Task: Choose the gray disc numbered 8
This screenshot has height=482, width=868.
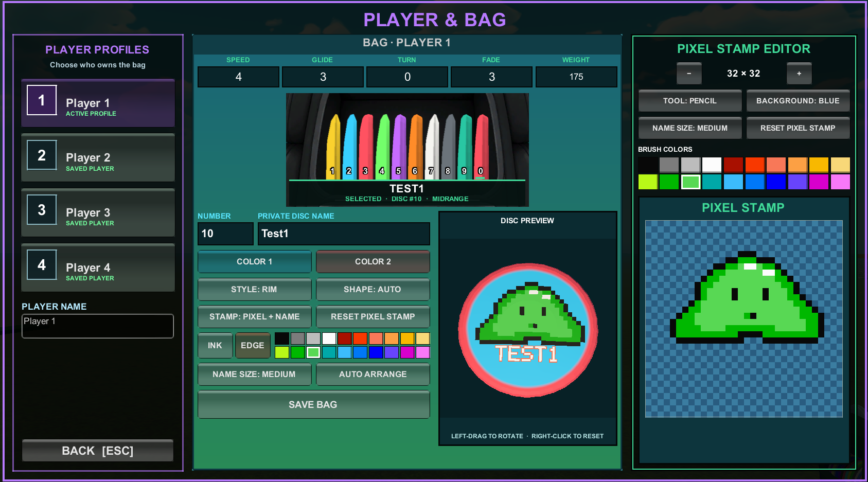Action: click(x=449, y=147)
